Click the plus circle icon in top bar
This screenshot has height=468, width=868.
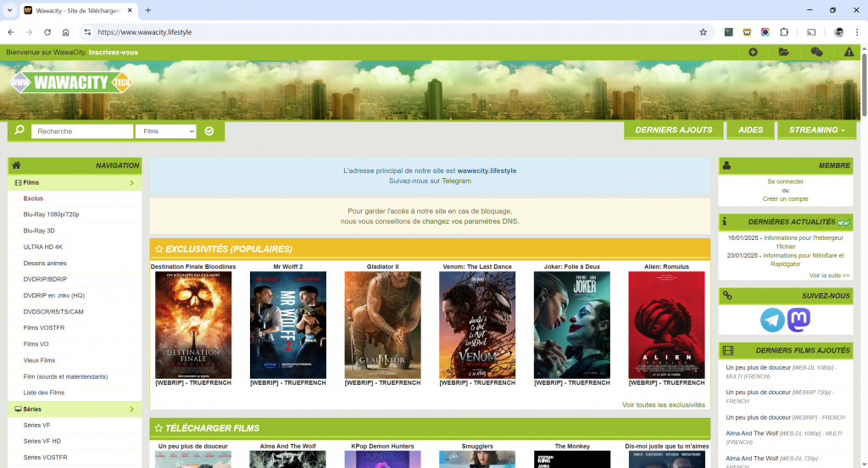tap(753, 52)
